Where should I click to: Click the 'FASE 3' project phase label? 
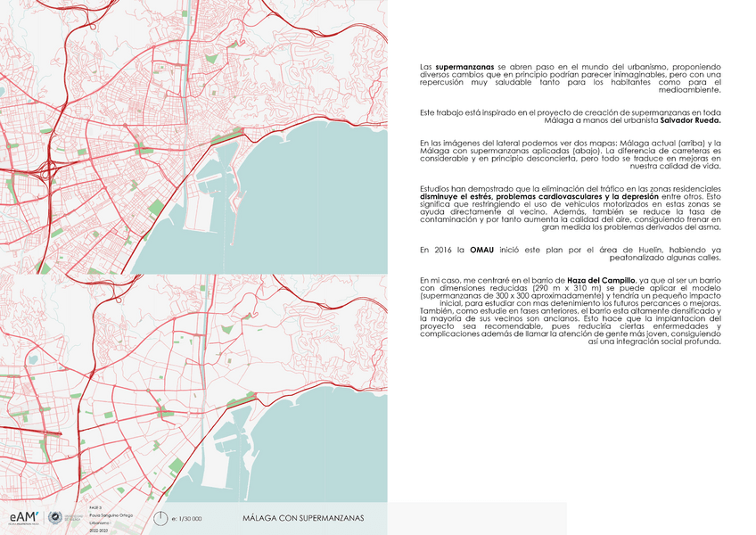point(94,508)
